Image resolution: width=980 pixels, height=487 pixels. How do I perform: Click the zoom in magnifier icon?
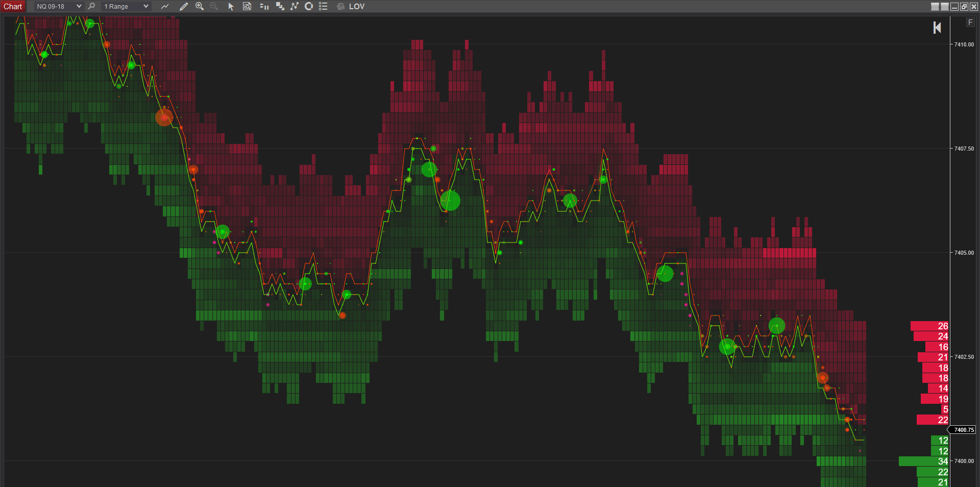pyautogui.click(x=200, y=6)
